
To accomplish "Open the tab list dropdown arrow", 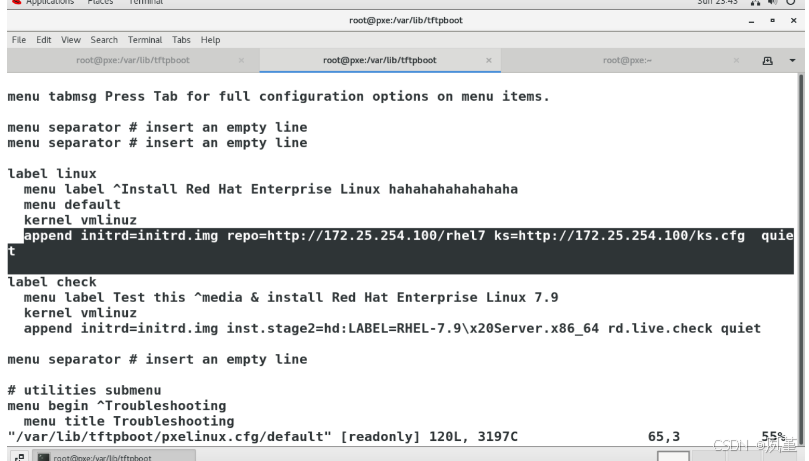I will click(792, 61).
